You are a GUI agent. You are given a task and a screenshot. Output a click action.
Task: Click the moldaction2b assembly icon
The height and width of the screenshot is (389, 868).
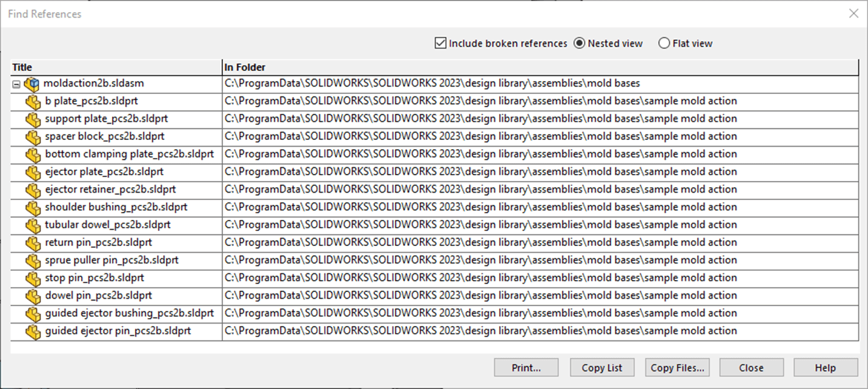pos(31,84)
